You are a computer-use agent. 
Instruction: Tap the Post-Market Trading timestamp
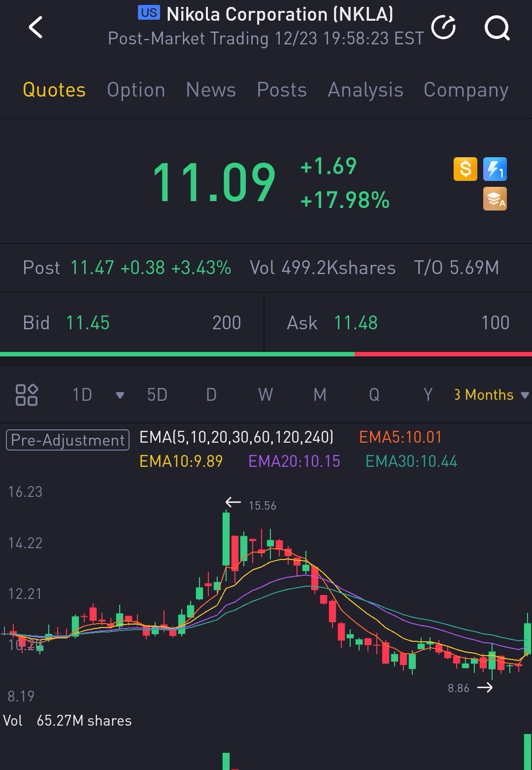(266, 38)
